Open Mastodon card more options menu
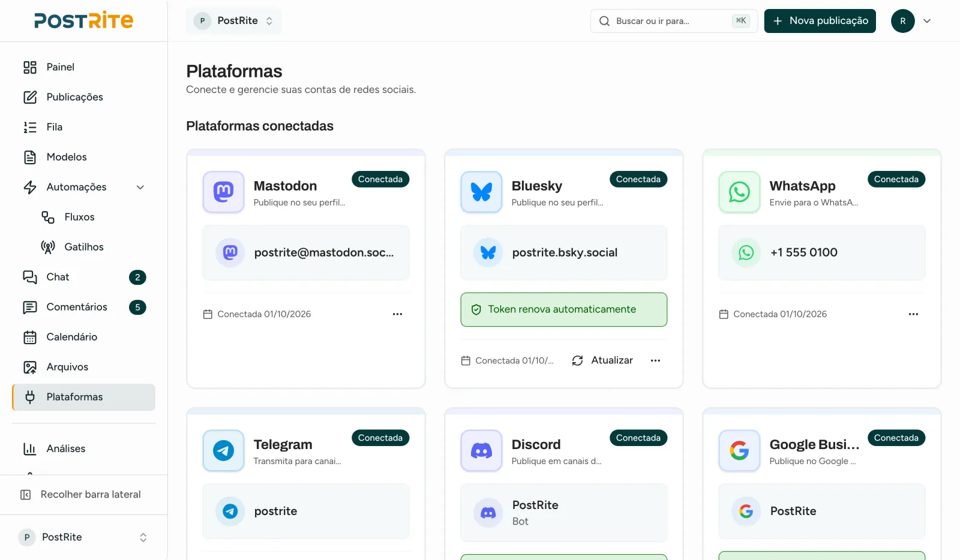 click(x=397, y=314)
